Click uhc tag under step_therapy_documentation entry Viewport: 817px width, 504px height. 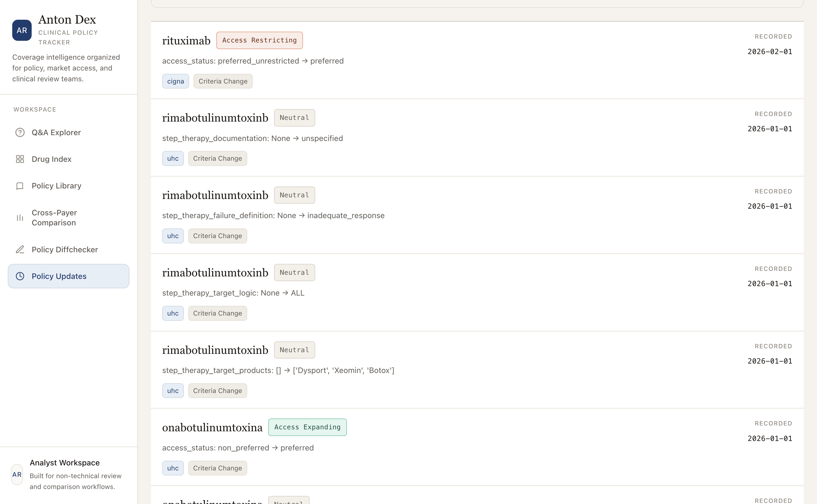[x=173, y=158]
